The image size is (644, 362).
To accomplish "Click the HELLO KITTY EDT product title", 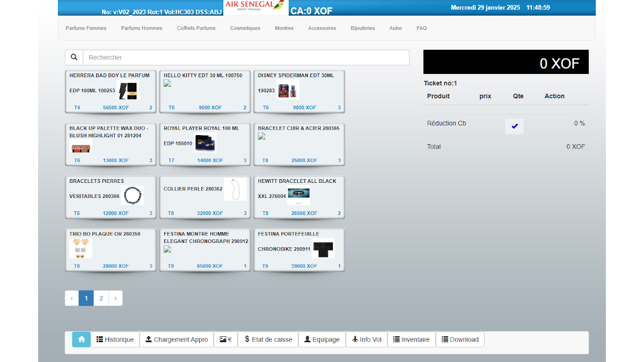I will coord(203,76).
